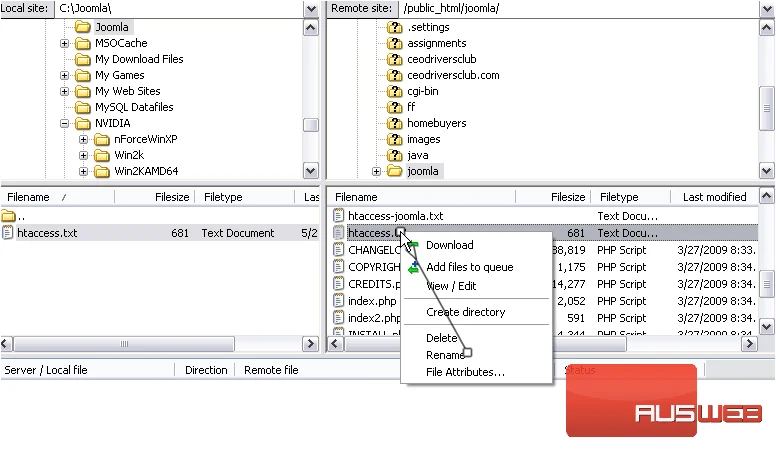Click the Local site path field
Image resolution: width=776 pixels, height=450 pixels.
point(179,8)
